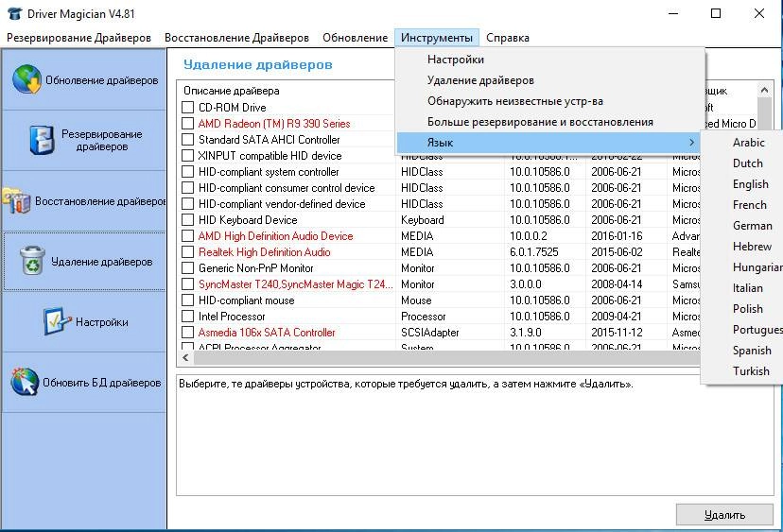Viewport: 783px width, 532px height.
Task: Click the Mouse class cell
Action: [x=416, y=300]
